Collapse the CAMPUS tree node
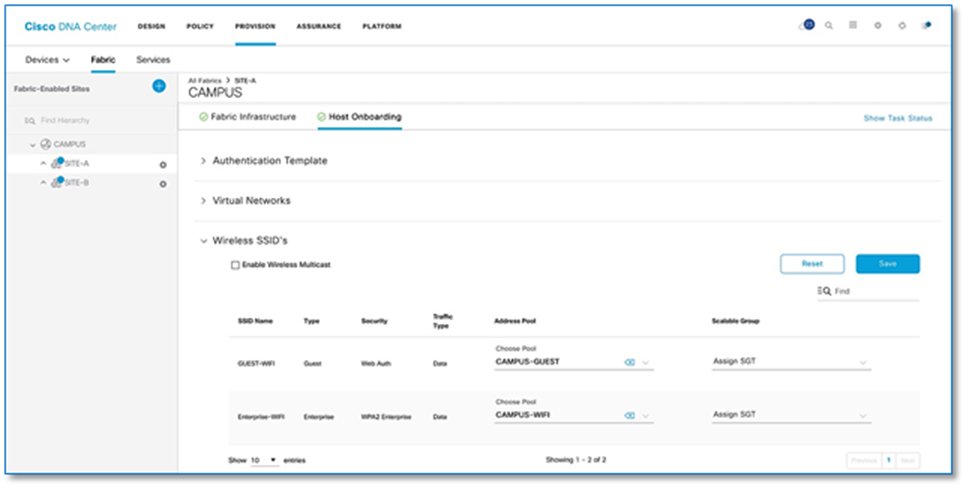The height and width of the screenshot is (488, 966). (x=33, y=145)
